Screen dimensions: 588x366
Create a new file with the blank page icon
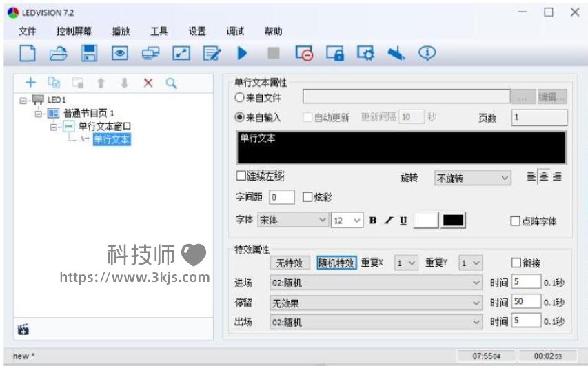pos(28,53)
